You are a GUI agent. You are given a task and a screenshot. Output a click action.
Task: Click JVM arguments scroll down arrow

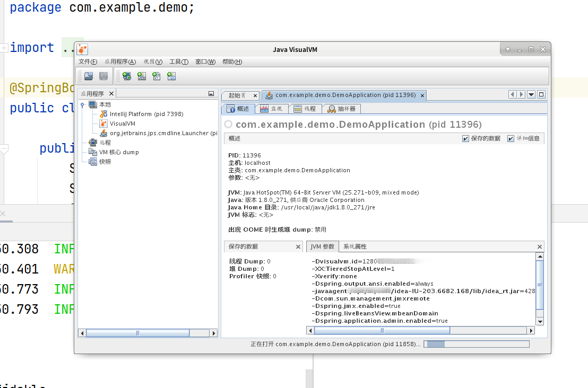[x=540, y=321]
